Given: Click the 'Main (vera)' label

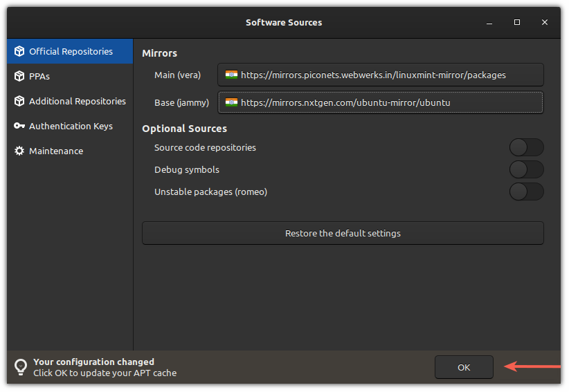Looking at the screenshot, I should 177,75.
